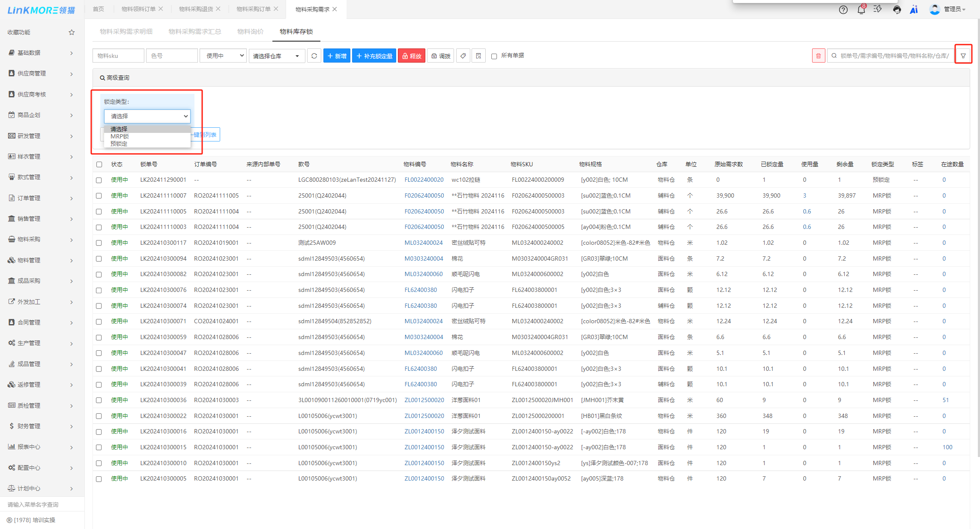This screenshot has width=980, height=529.
Task: Switch to the 物料采购订单 top tab
Action: (253, 9)
